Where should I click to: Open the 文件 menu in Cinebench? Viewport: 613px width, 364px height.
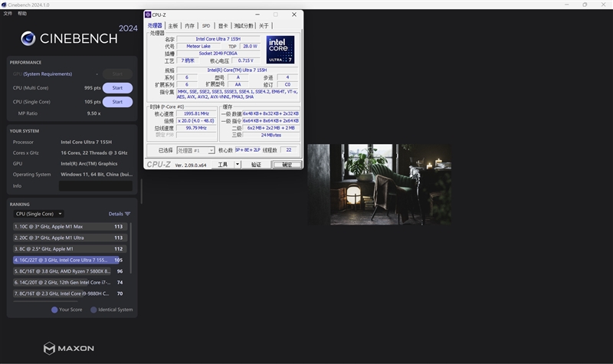click(8, 14)
